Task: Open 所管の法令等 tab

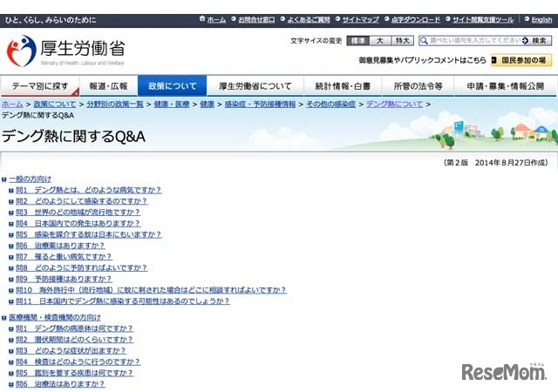Action: point(418,86)
